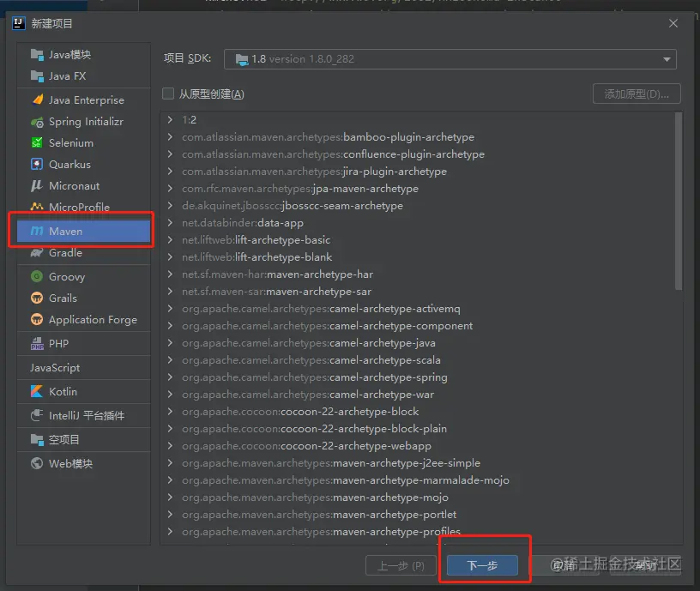This screenshot has width=700, height=591.
Task: Click the Spring Initializr icon
Action: coord(37,122)
